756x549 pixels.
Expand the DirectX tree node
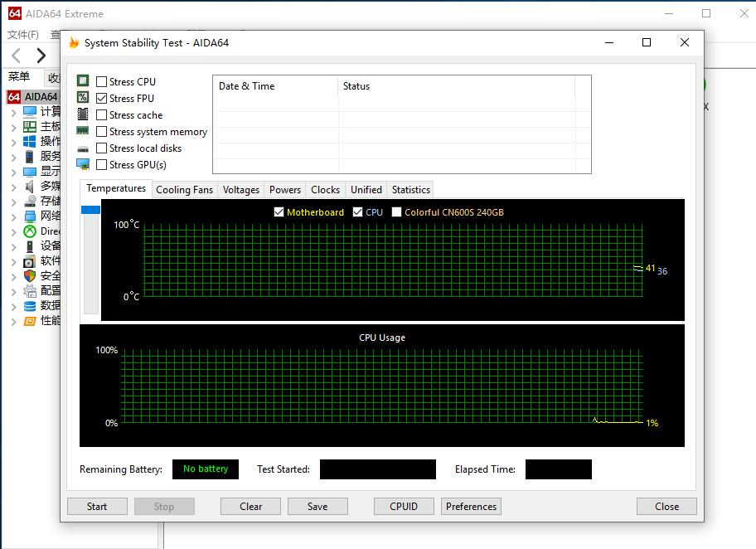pos(13,232)
